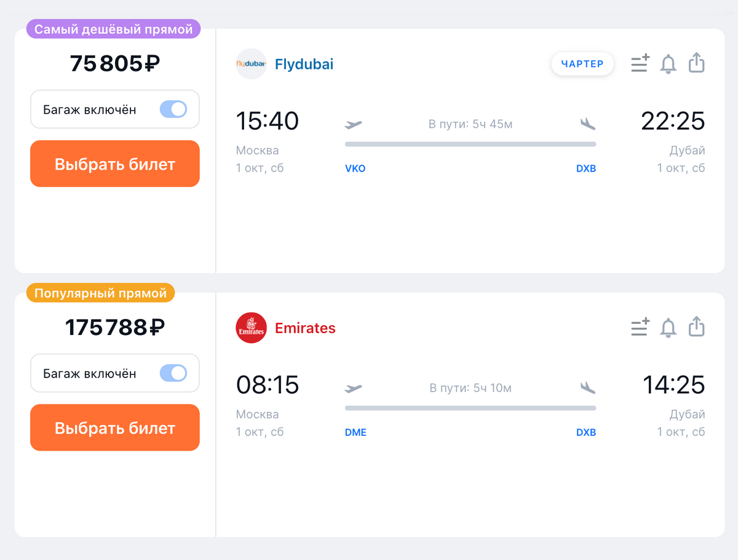
Task: Click the Emirates airline logo
Action: click(251, 328)
